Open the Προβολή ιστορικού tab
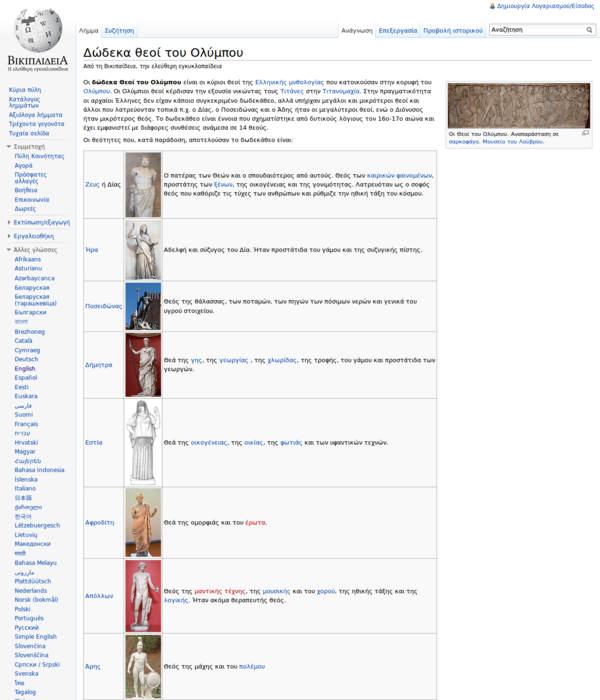 pyautogui.click(x=453, y=30)
